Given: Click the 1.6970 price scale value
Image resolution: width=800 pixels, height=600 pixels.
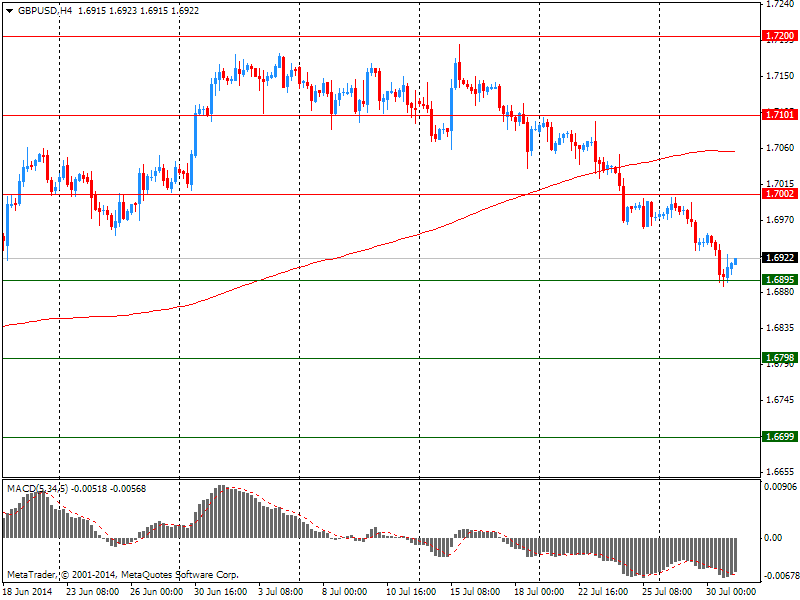Looking at the screenshot, I should coord(780,219).
